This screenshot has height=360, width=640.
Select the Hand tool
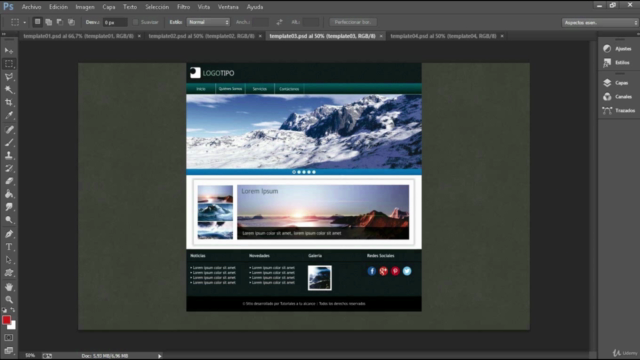pos(9,287)
